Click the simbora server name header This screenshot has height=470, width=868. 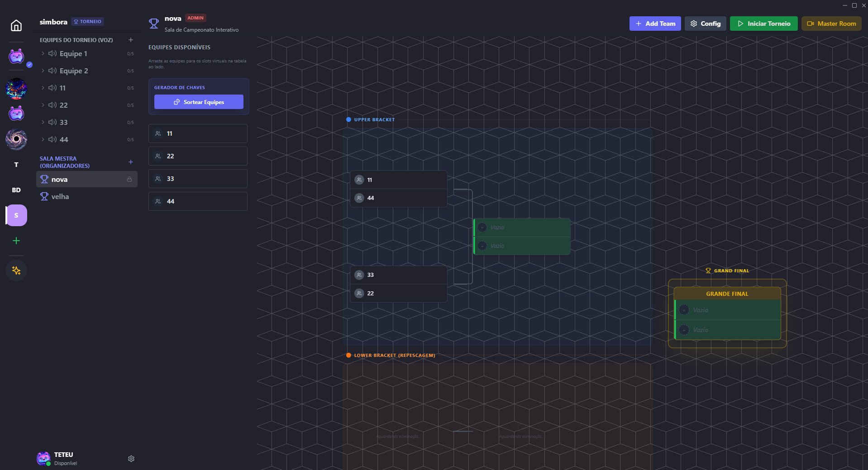click(53, 22)
